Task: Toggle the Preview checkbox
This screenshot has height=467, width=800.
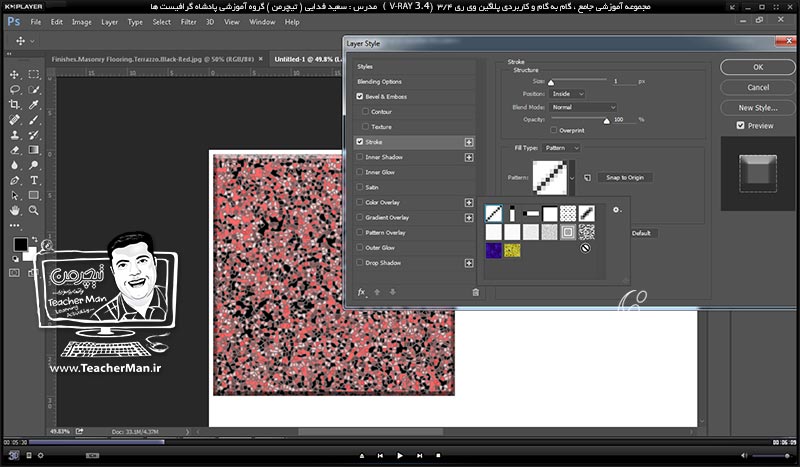Action: pyautogui.click(x=740, y=125)
